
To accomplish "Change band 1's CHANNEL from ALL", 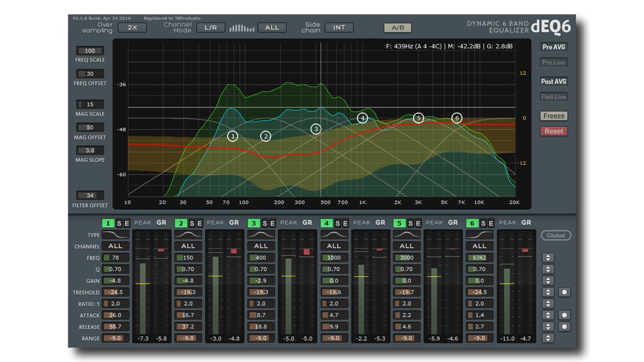I will (114, 246).
